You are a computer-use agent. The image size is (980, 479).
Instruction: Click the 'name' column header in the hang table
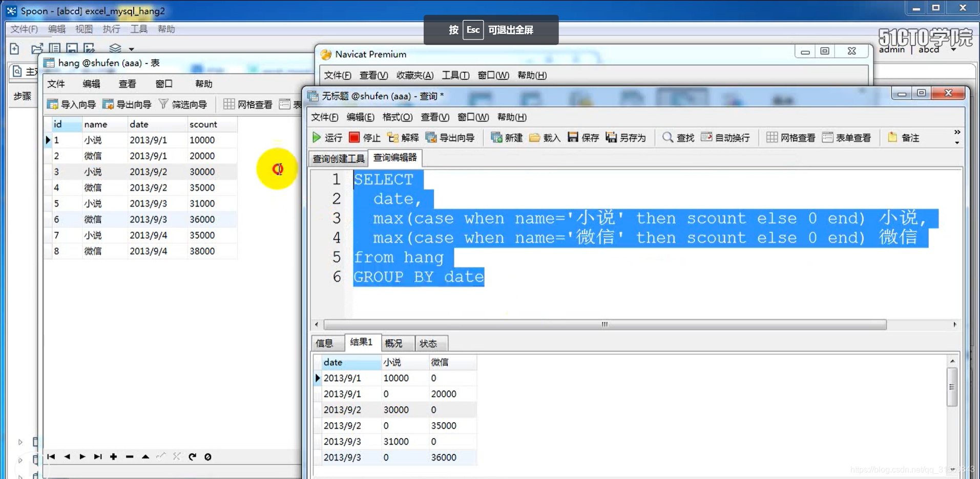coord(105,124)
